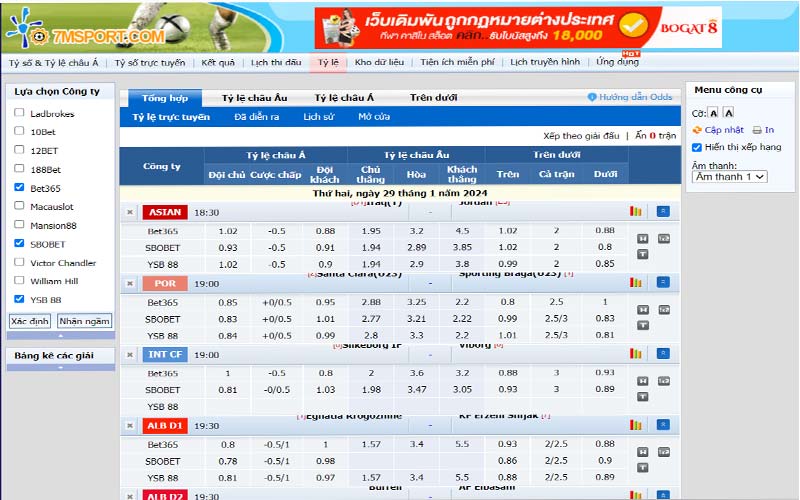Hide ALB D1 match with X icon

point(130,426)
